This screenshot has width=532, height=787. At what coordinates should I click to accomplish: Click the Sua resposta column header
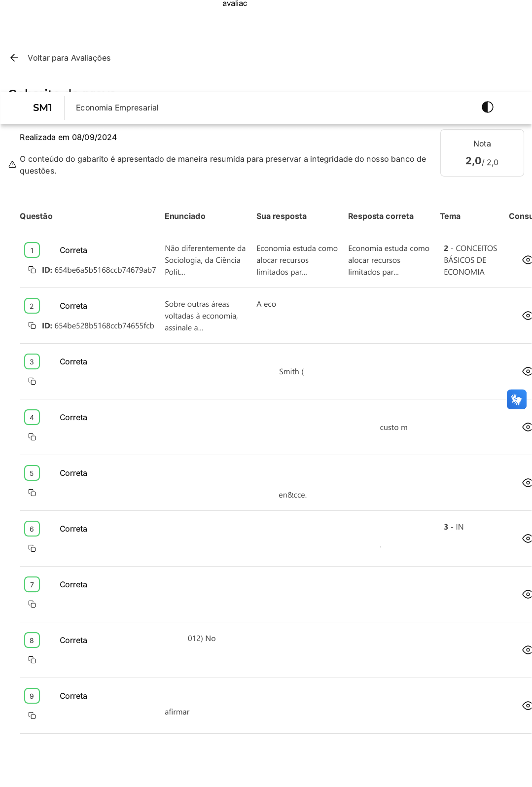tap(281, 216)
